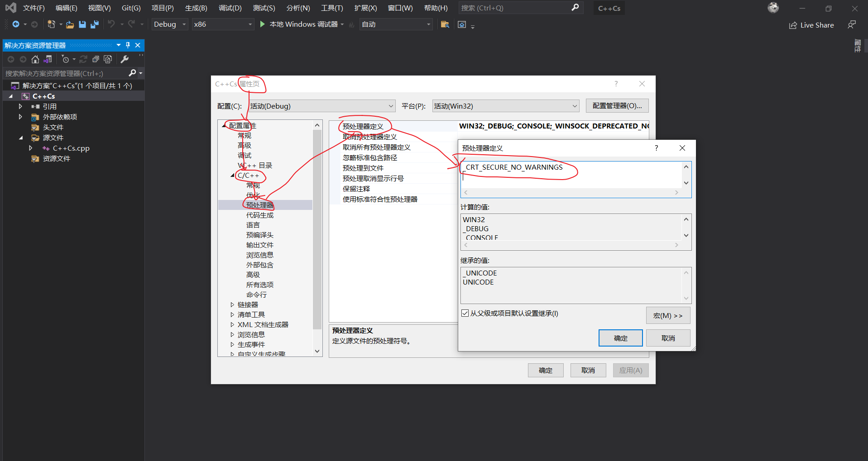
Task: Open the 扩展(X) menu
Action: [x=365, y=8]
